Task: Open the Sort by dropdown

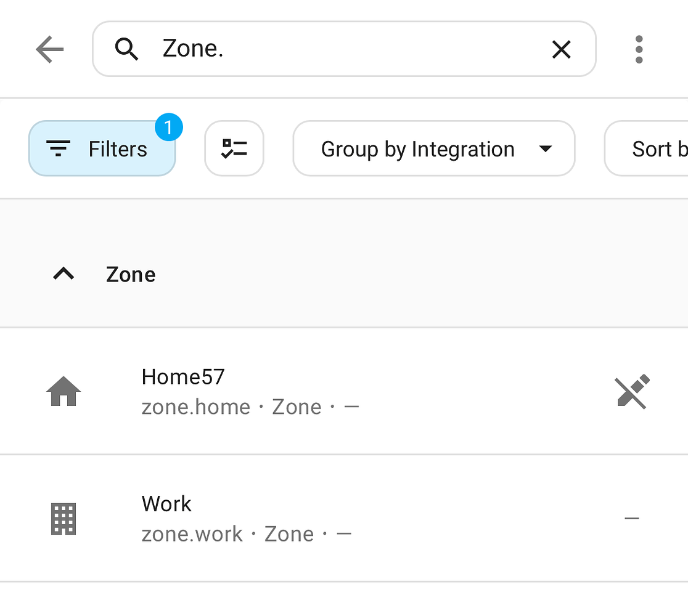Action: point(653,148)
